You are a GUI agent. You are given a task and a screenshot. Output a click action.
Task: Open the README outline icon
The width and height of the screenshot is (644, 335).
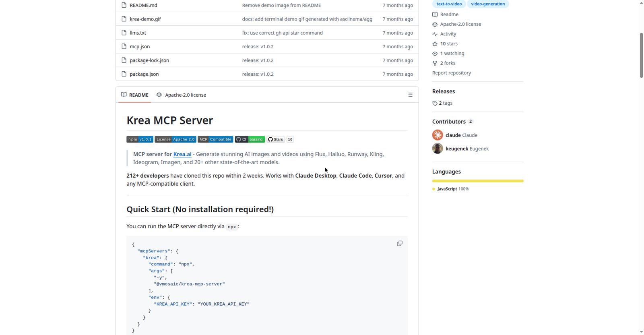pos(410,95)
